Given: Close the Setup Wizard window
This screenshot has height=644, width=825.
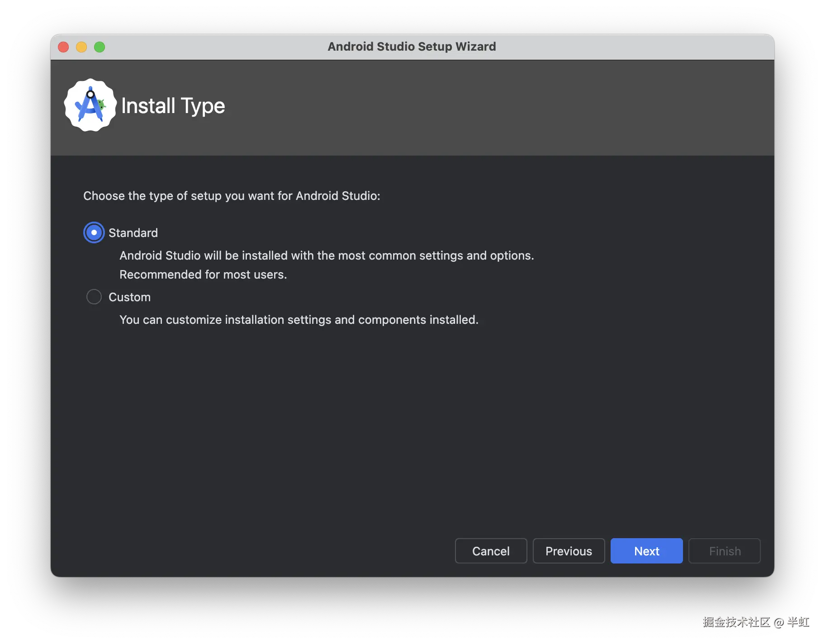Looking at the screenshot, I should click(63, 47).
